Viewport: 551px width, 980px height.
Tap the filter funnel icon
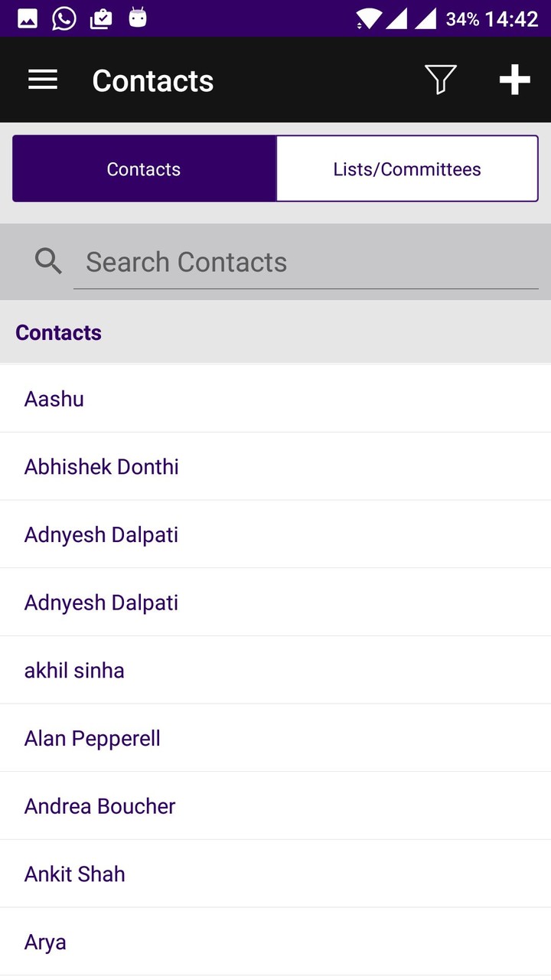click(x=441, y=80)
